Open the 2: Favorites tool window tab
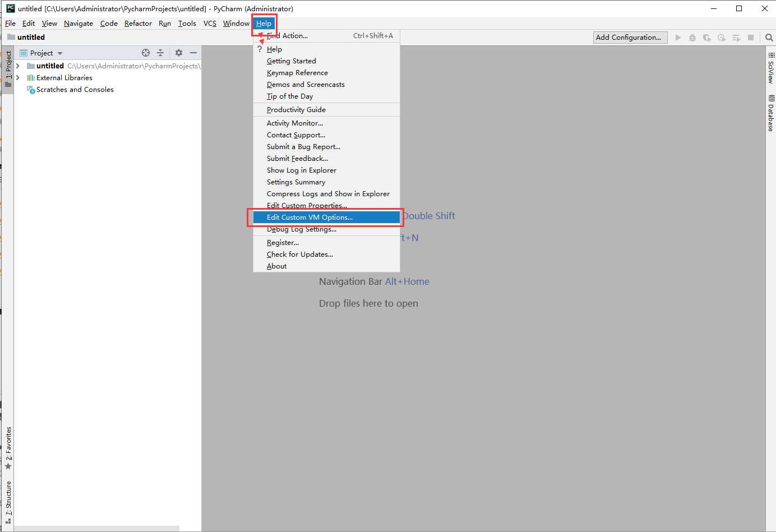 tap(8, 448)
